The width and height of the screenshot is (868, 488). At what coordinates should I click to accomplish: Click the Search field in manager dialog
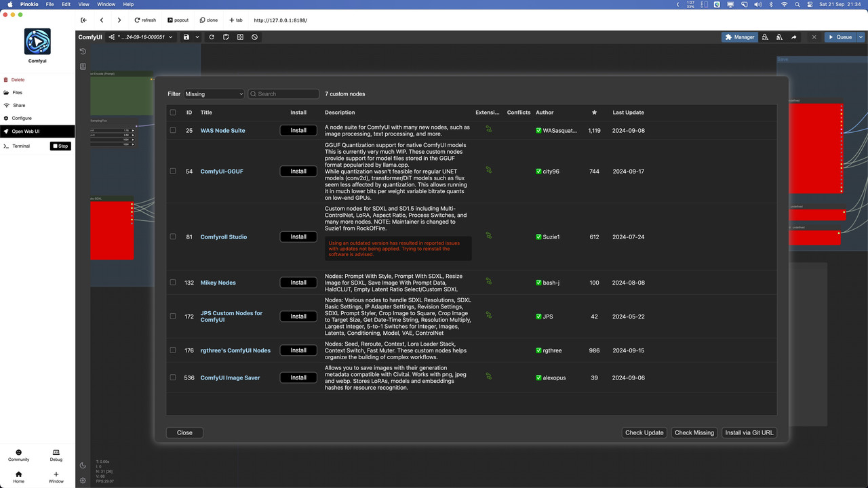click(283, 94)
